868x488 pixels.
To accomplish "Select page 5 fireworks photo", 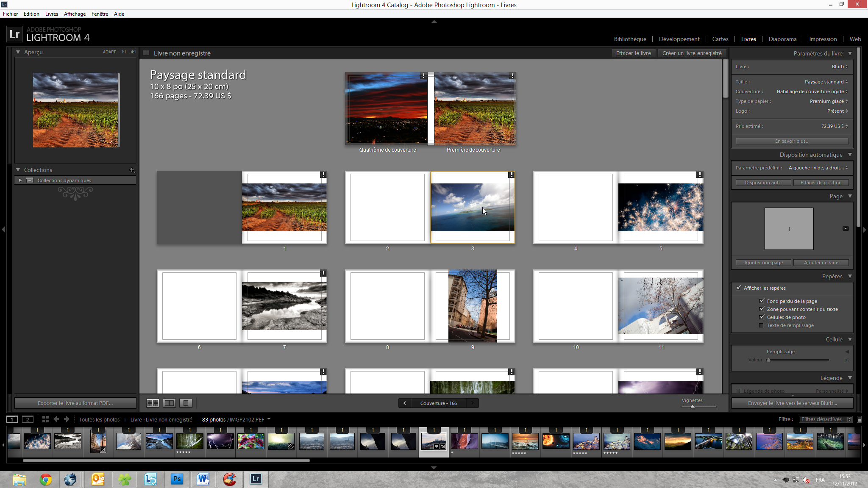I will pyautogui.click(x=660, y=207).
